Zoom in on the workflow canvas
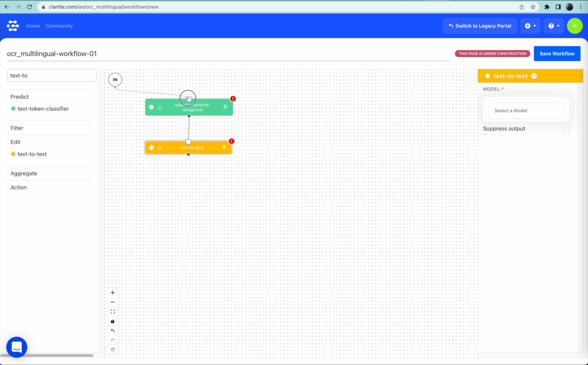Screen dimensions: 588x365 (113, 293)
